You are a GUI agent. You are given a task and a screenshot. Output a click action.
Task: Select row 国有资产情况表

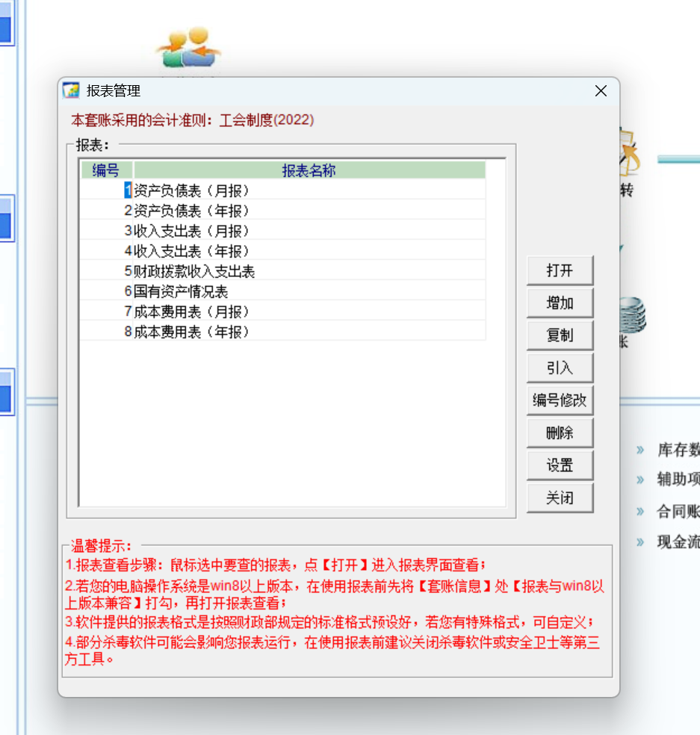(x=282, y=291)
